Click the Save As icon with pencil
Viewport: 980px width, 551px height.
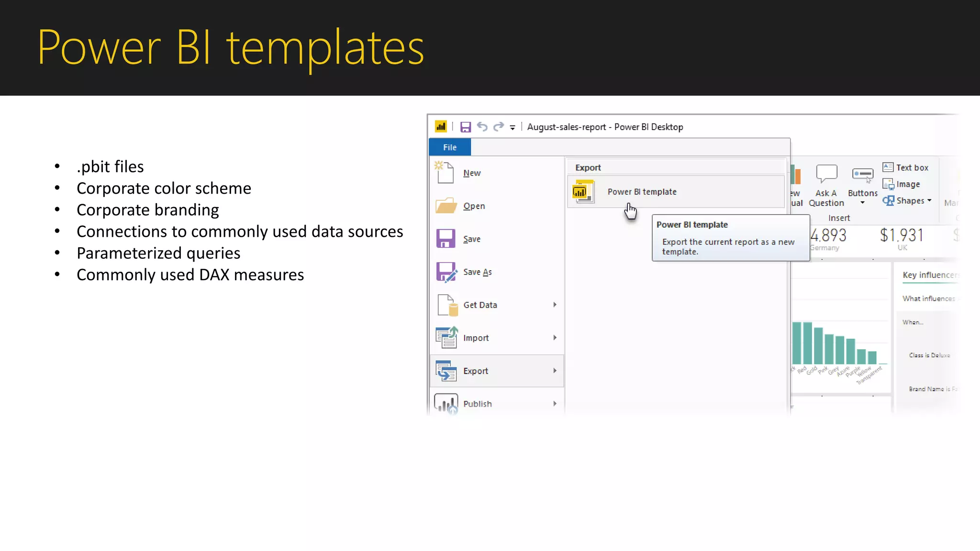[x=446, y=272]
